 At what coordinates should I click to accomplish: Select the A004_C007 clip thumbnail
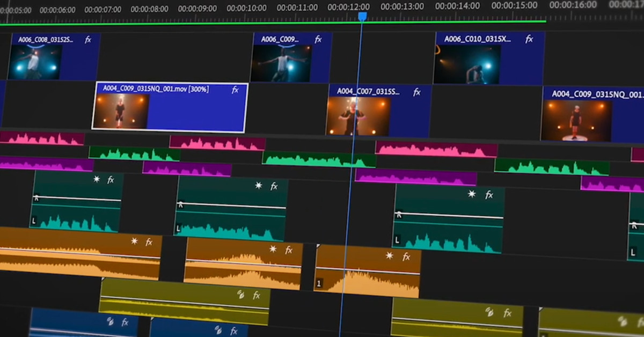(x=358, y=116)
